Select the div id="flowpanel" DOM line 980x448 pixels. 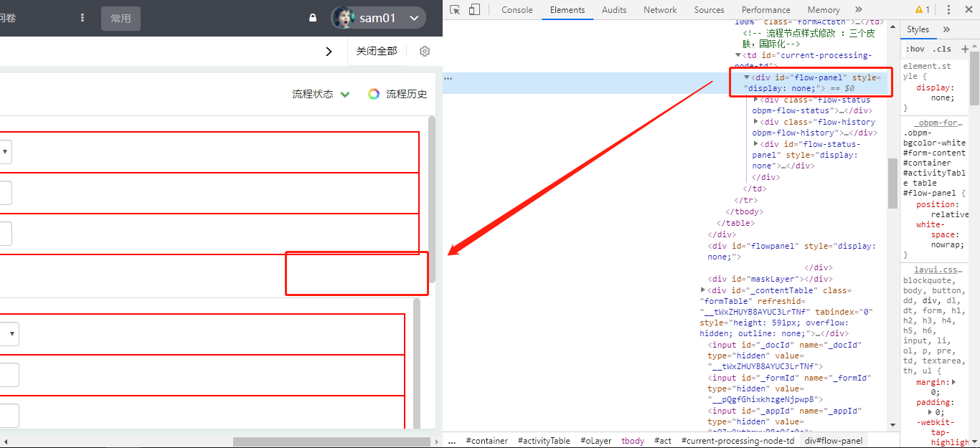tap(791, 251)
